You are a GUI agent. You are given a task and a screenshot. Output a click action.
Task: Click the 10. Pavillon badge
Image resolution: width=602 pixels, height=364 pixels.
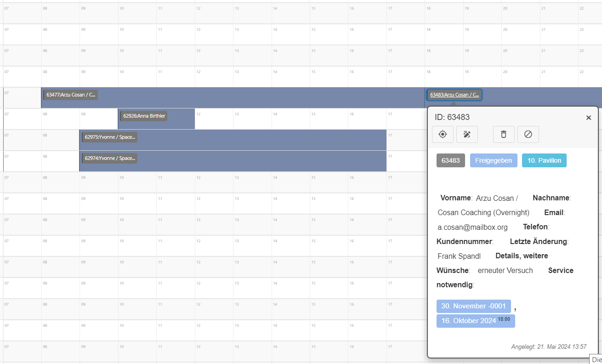544,160
